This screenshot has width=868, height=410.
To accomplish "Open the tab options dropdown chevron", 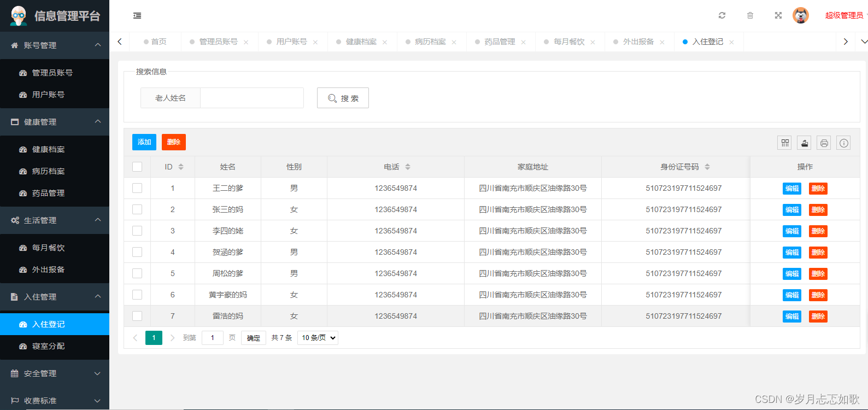I will pos(863,42).
